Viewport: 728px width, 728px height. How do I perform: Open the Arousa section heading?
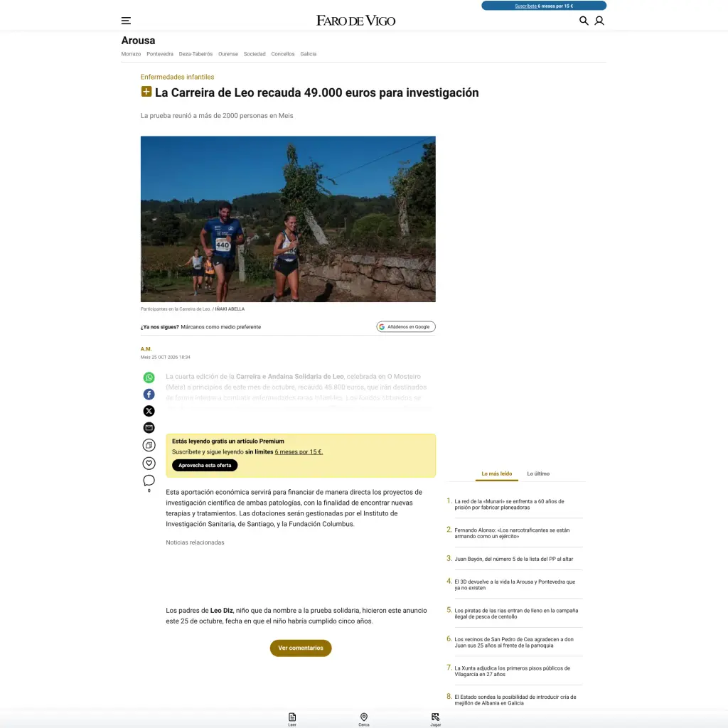(138, 41)
